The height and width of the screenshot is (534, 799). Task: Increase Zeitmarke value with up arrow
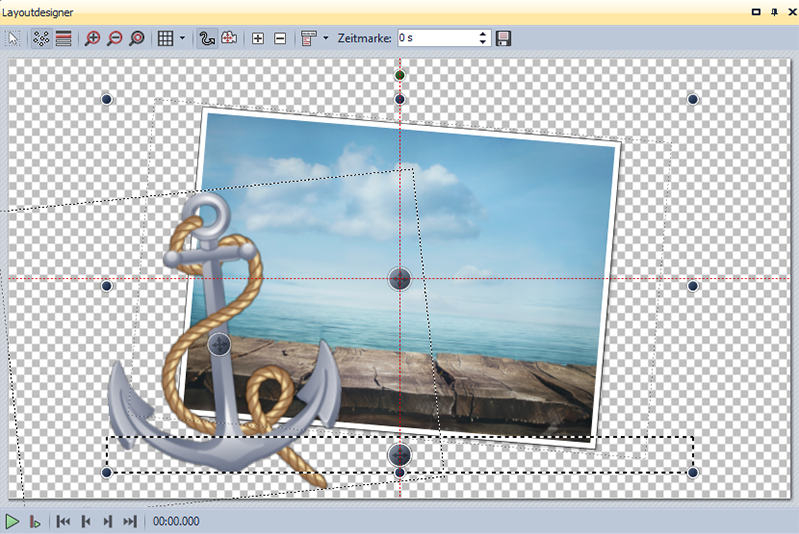[483, 34]
